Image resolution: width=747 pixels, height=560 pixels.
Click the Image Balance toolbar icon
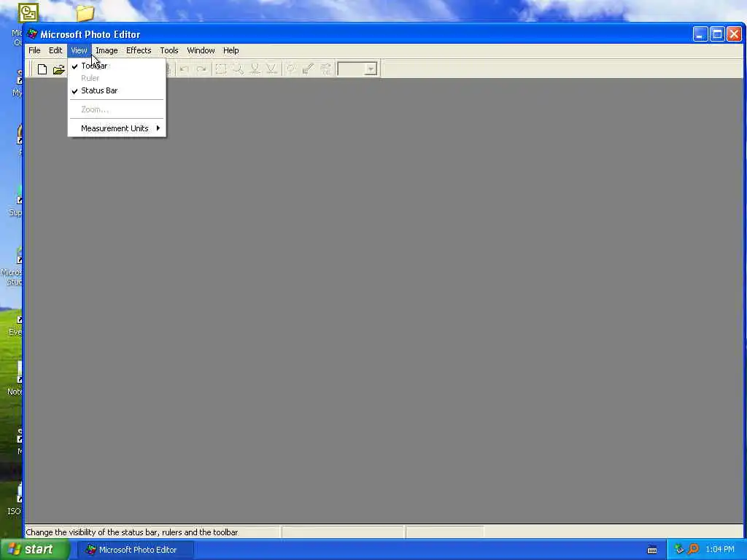[290, 69]
